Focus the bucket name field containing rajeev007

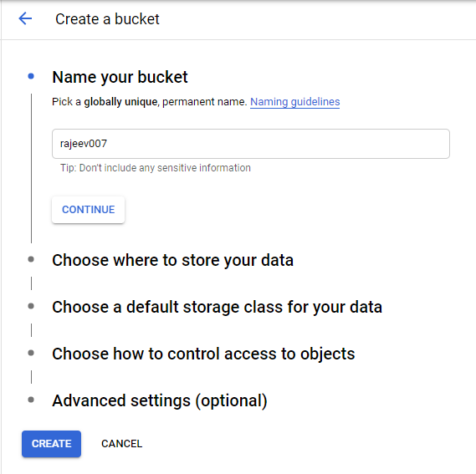(251, 144)
